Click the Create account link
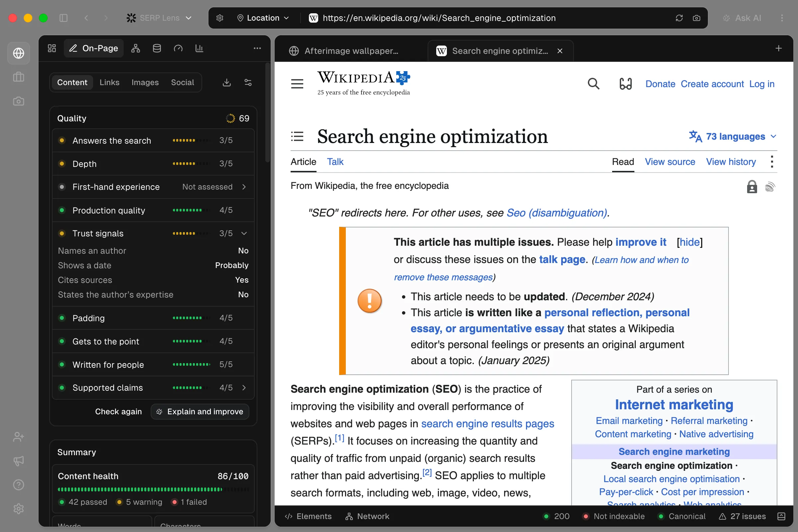The image size is (798, 532). point(712,84)
